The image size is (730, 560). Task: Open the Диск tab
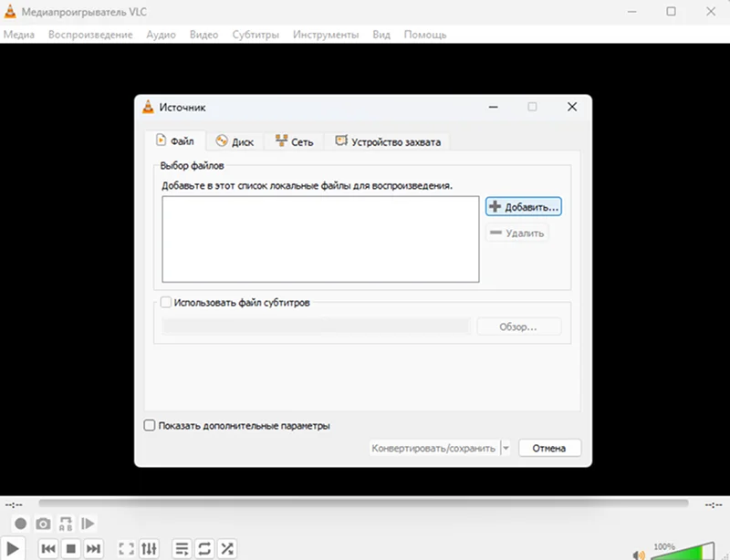pyautogui.click(x=235, y=141)
